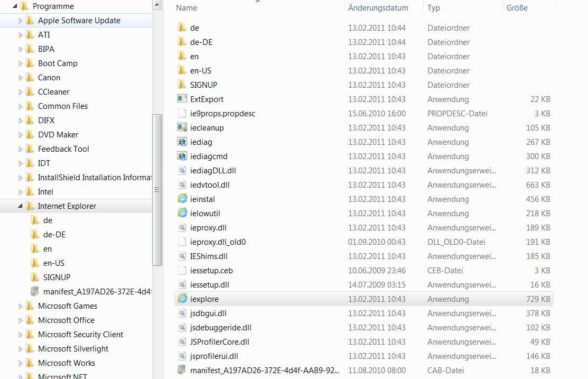Expand the Microsoft Security Client node

20,335
